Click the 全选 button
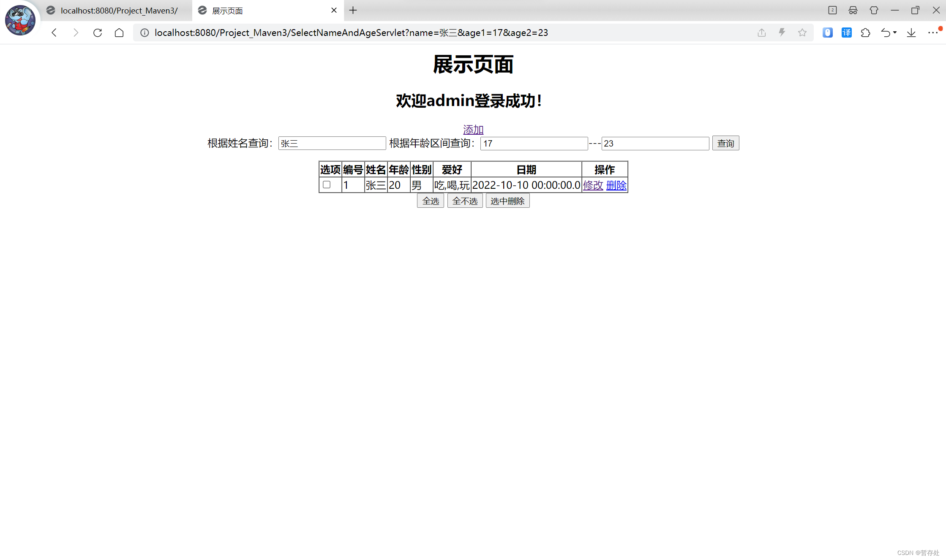This screenshot has width=946, height=560. point(431,201)
